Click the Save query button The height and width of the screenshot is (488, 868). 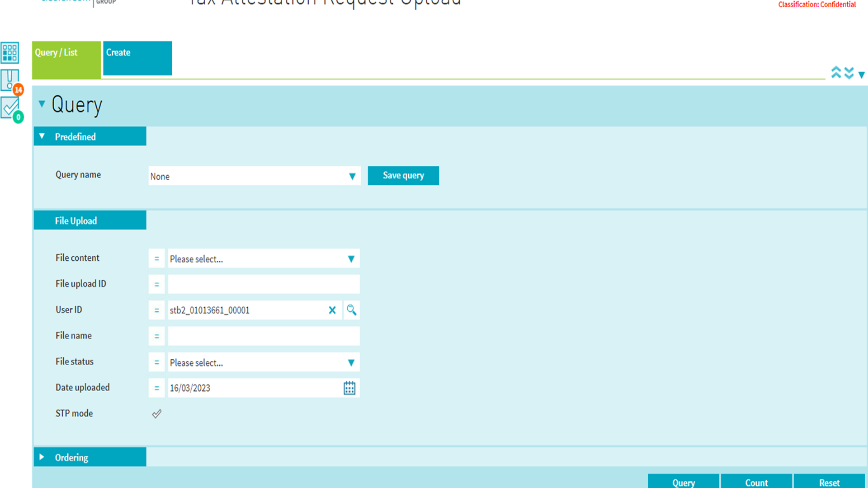tap(403, 175)
